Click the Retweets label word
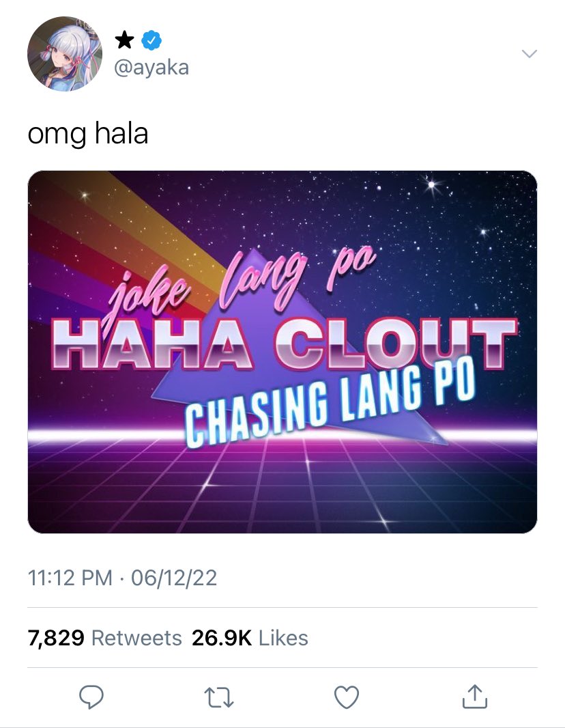Viewport: 565px width, 728px height. tap(136, 638)
